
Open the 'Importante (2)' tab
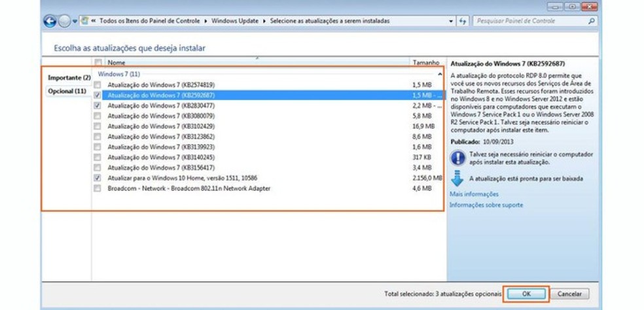[x=69, y=78]
